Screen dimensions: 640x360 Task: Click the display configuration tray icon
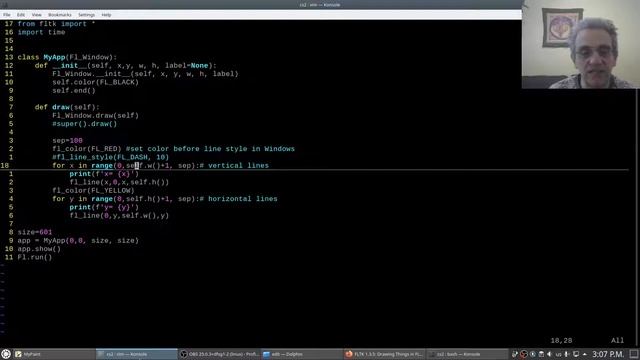point(576,354)
